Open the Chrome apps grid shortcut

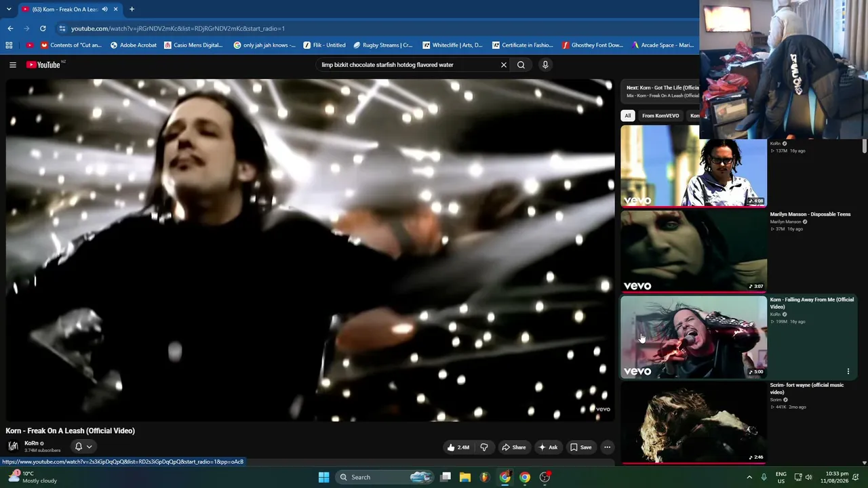9,45
